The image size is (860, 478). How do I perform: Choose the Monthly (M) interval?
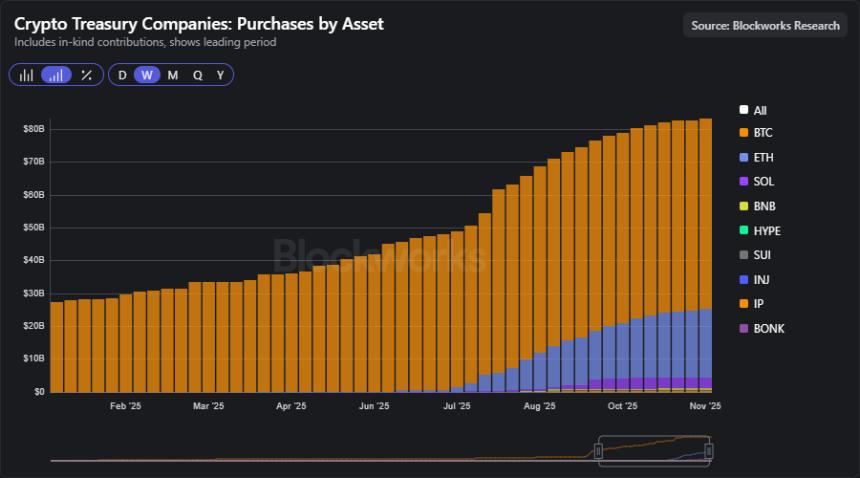pos(172,75)
